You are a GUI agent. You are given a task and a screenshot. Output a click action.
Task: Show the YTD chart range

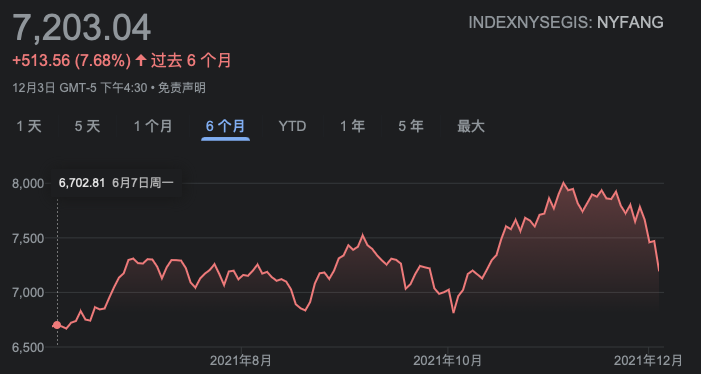[x=292, y=126]
